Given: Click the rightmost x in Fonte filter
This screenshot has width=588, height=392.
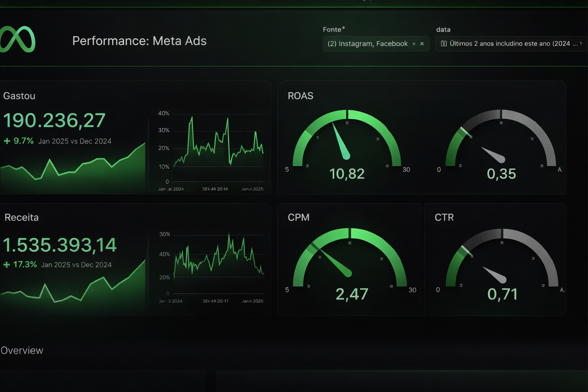Looking at the screenshot, I should coord(422,44).
